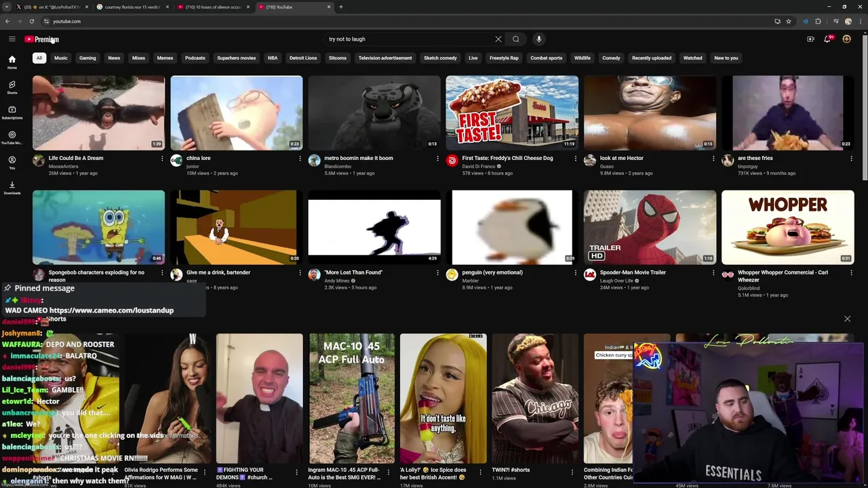Open Laugh Over Life channel avatar
Image resolution: width=868 pixels, height=488 pixels.
[590, 274]
